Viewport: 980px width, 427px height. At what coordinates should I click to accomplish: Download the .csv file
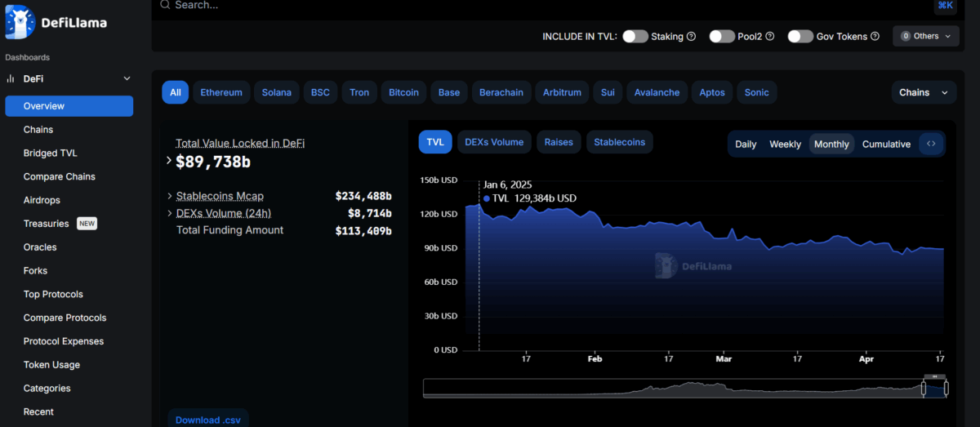pos(208,420)
